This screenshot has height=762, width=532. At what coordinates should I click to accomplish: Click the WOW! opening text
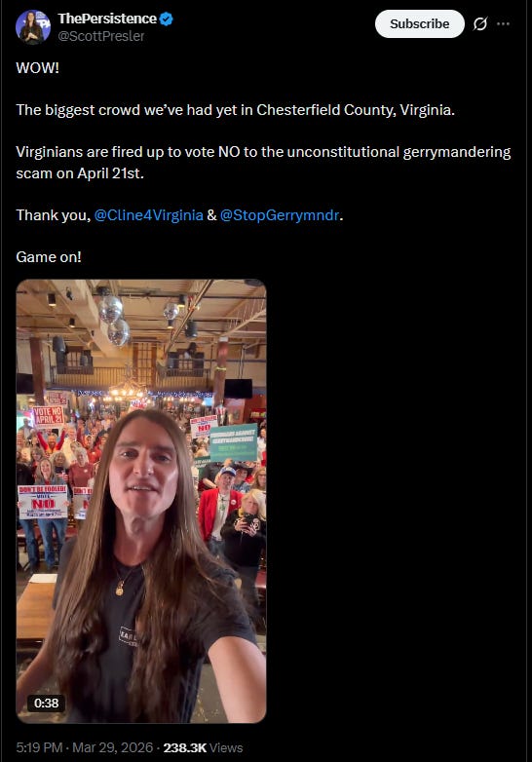(x=37, y=67)
